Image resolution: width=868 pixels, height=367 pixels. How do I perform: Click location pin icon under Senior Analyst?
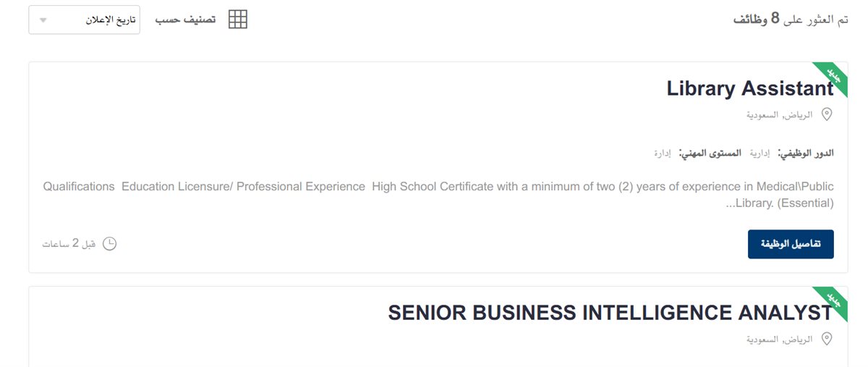827,339
